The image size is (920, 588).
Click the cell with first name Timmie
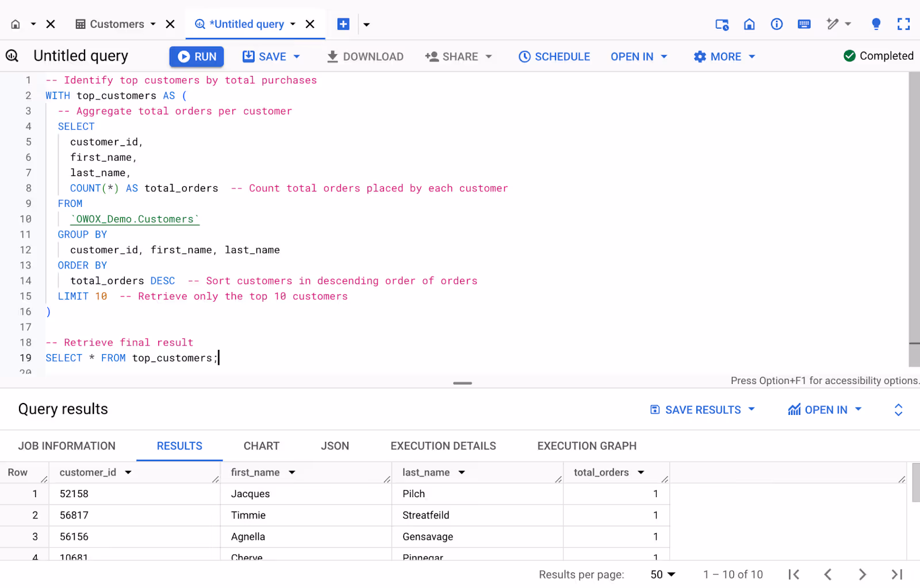[306, 515]
